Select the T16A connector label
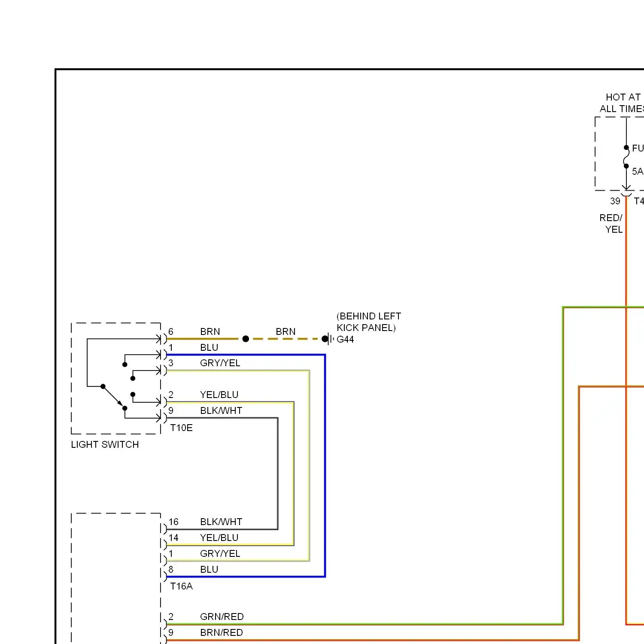The height and width of the screenshot is (644, 644). pos(181,586)
